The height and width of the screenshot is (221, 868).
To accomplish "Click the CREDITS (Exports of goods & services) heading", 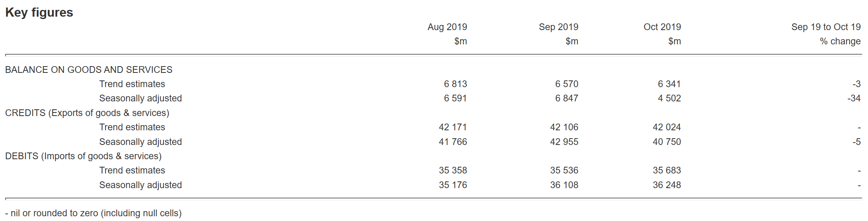I will click(x=87, y=113).
